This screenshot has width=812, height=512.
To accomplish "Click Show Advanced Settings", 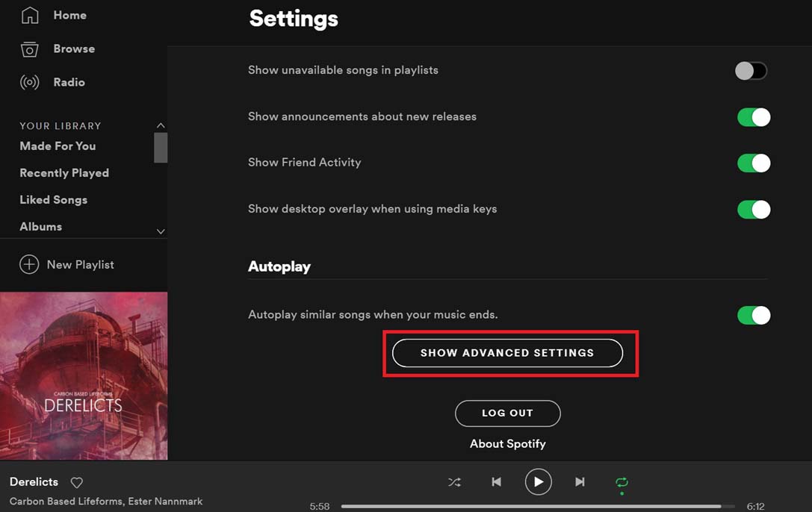I will pos(508,353).
